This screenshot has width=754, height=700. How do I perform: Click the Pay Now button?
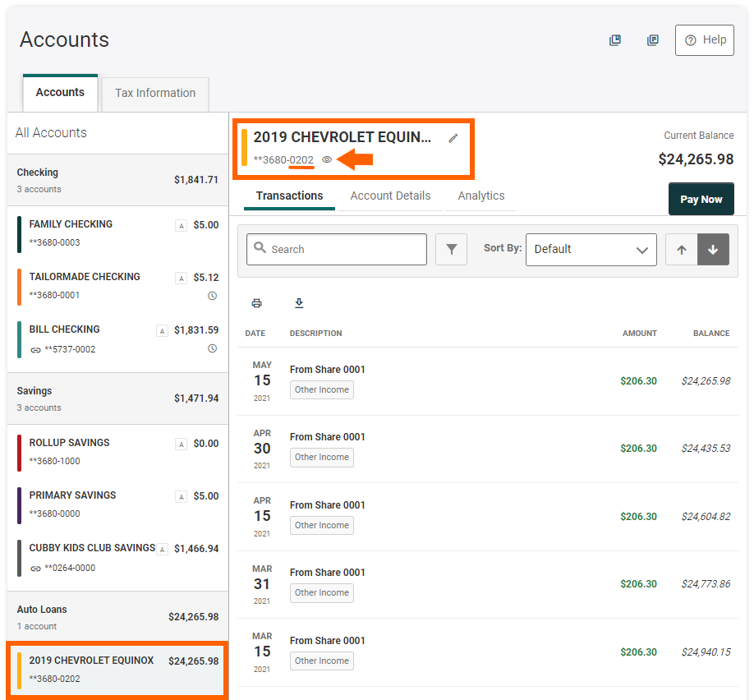click(701, 199)
